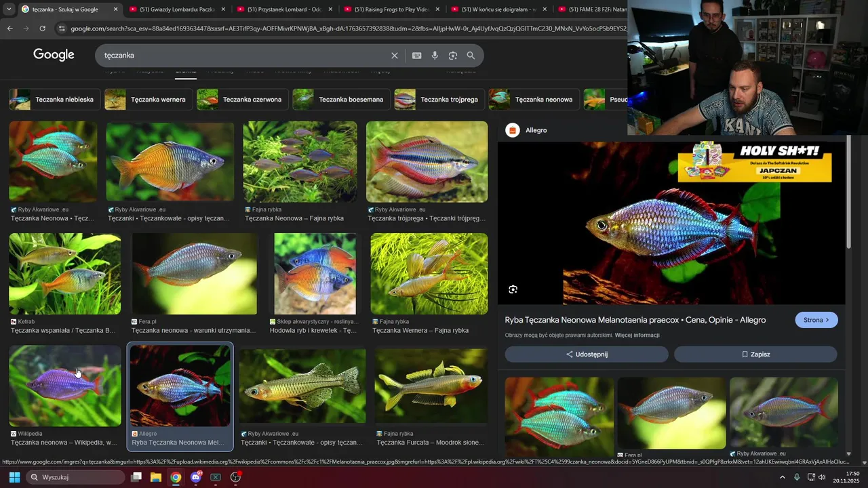
Task: Switch to the W końcu się doigrałam tab
Action: (x=498, y=9)
